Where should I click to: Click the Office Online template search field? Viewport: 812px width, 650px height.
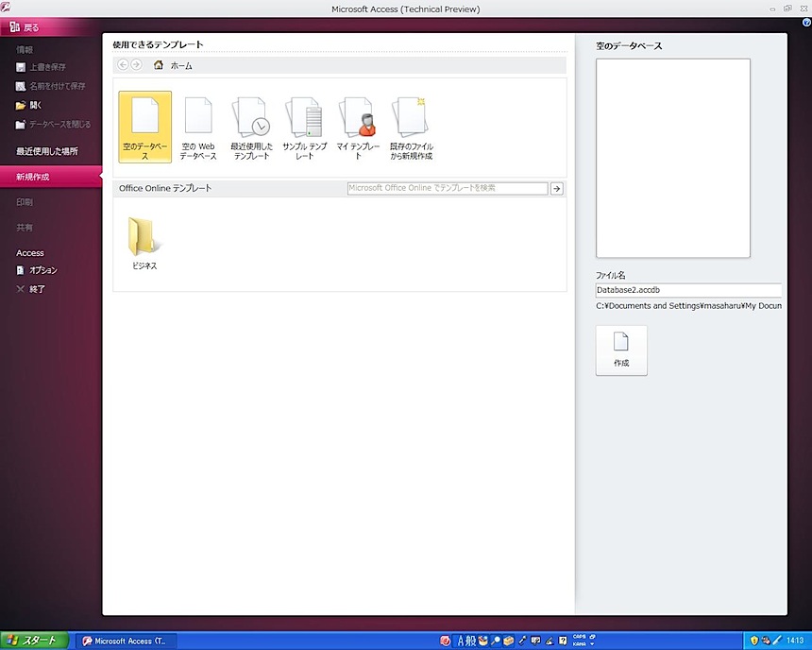coord(447,189)
